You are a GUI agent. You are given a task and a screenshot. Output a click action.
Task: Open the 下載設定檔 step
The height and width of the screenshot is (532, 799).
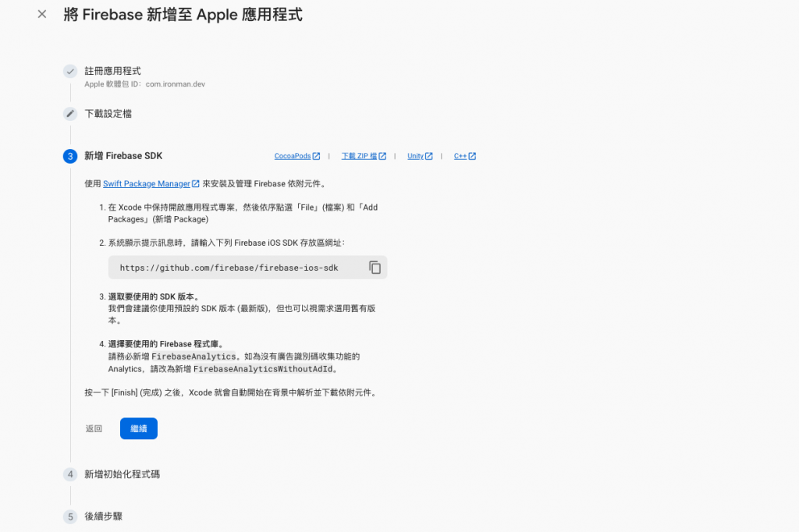108,114
